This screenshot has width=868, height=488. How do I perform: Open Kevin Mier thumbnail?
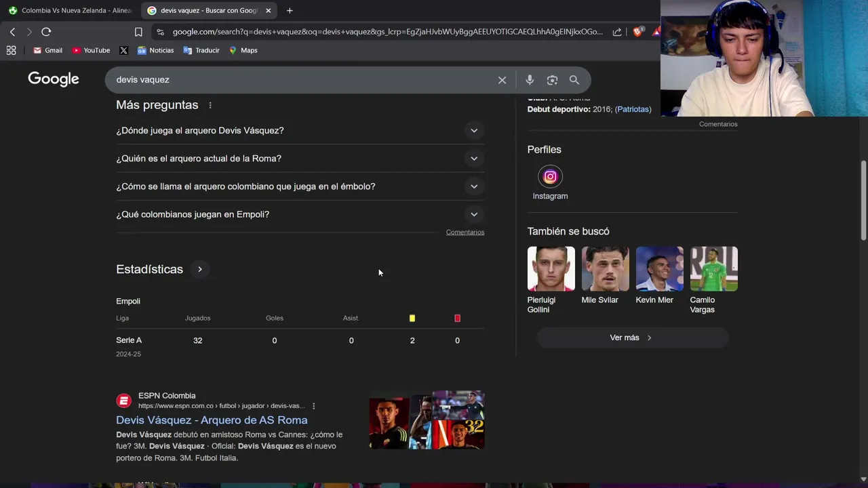click(x=659, y=269)
